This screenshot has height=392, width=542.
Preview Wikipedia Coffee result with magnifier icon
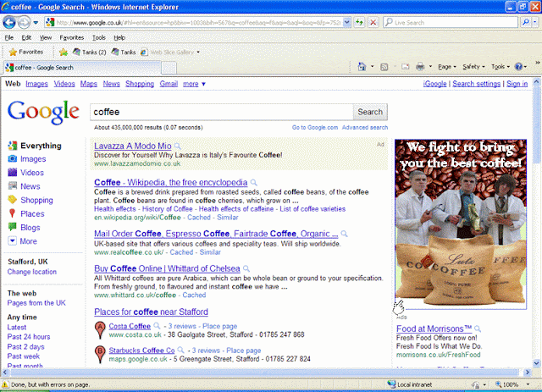[x=254, y=182]
